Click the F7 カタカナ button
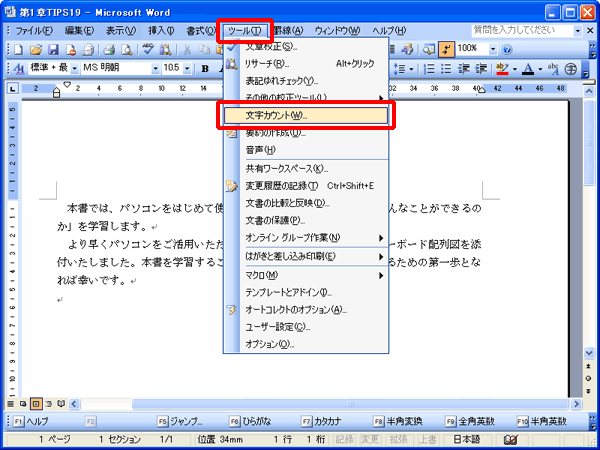The height and width of the screenshot is (450, 600). point(321,422)
